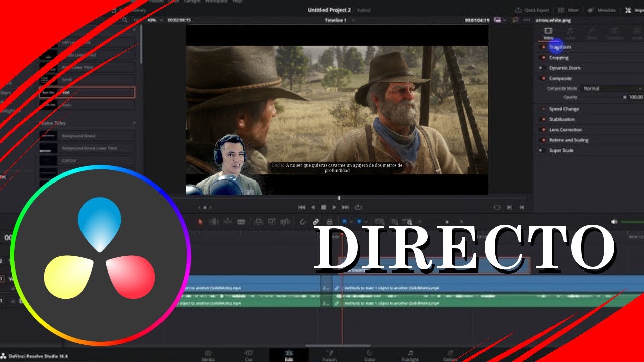Toggle the Lens Correction enable switch
Viewport: 644px width, 362px height.
543,130
